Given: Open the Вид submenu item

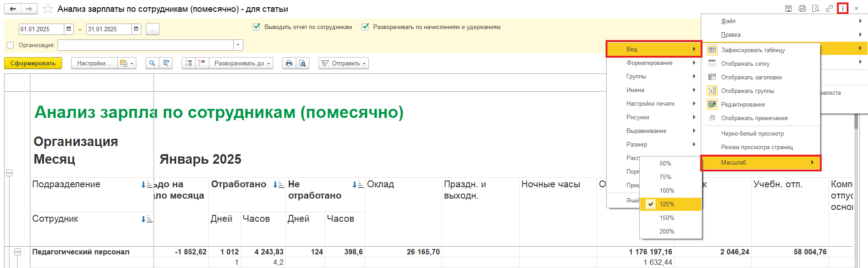Looking at the screenshot, I should pyautogui.click(x=654, y=49).
